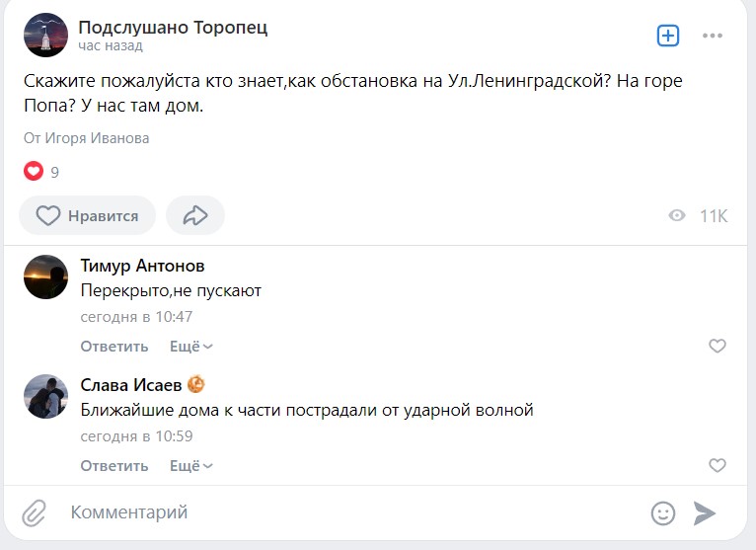Screen dimensions: 756x550
Task: Like Слава Исаев's comment heart
Action: tap(718, 465)
